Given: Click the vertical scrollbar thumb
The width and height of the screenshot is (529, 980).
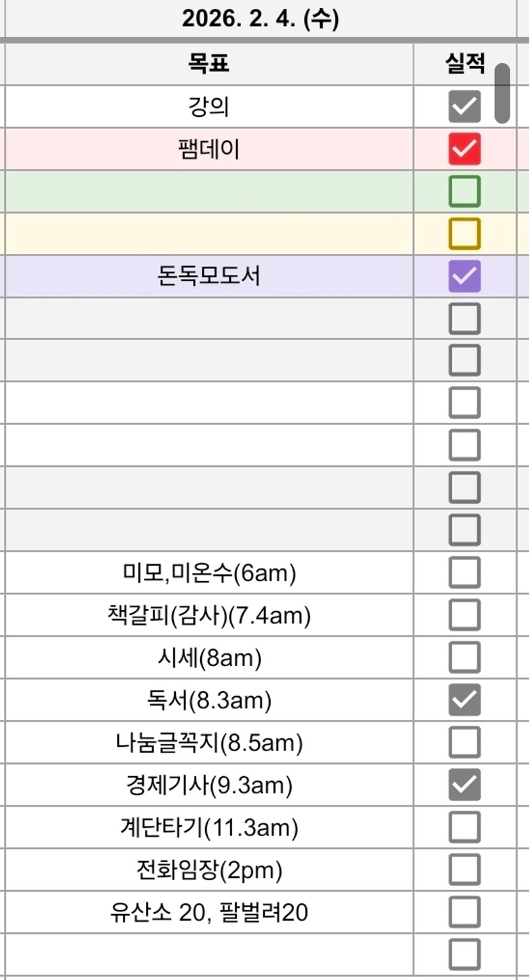Looking at the screenshot, I should pyautogui.click(x=503, y=93).
